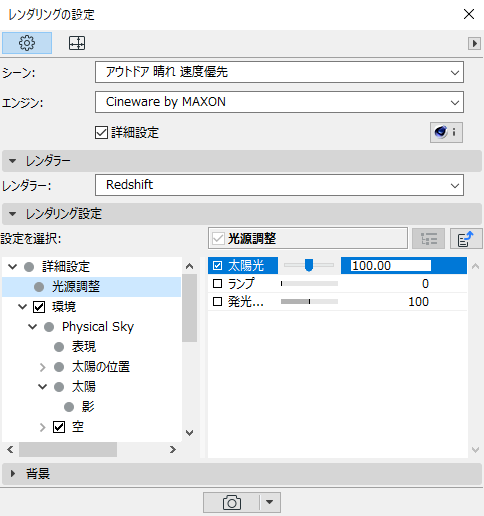Screen dimensions: 484x516
Task: Click the parameter list scroll down arrow
Action: pyautogui.click(x=476, y=450)
